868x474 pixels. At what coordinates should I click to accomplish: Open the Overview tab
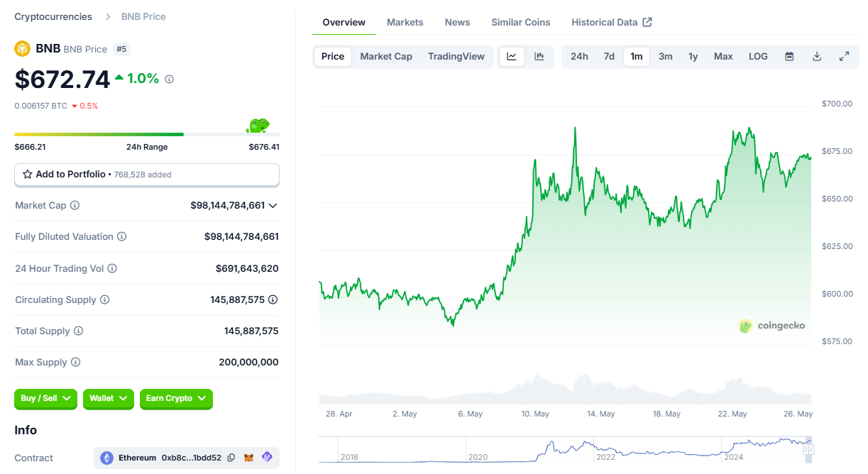(x=344, y=22)
